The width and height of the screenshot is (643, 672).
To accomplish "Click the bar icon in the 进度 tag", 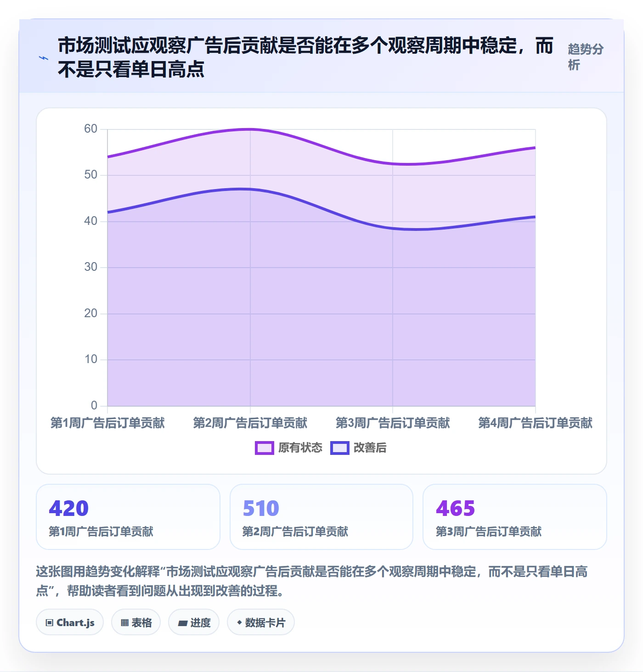I will (183, 623).
